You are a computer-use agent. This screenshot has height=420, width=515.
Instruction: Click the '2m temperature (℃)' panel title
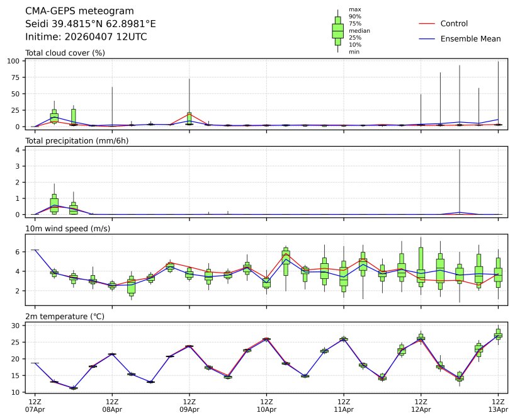click(x=67, y=316)
